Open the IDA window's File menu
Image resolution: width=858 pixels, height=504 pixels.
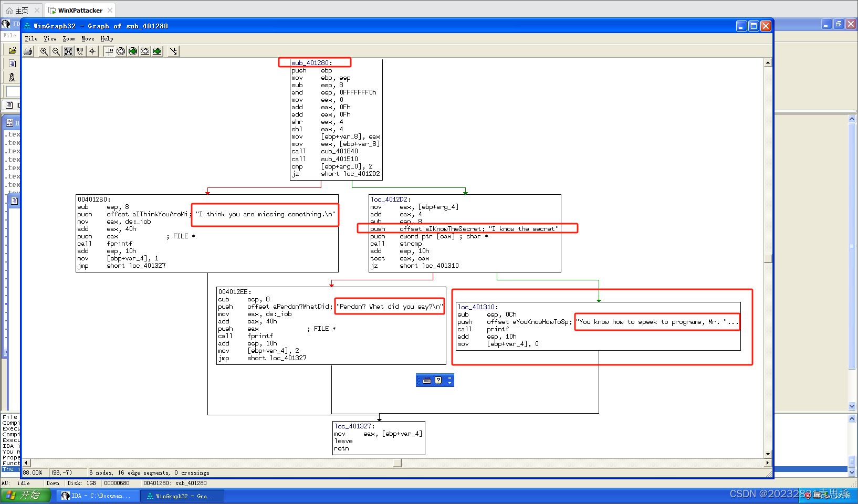tap(9, 35)
